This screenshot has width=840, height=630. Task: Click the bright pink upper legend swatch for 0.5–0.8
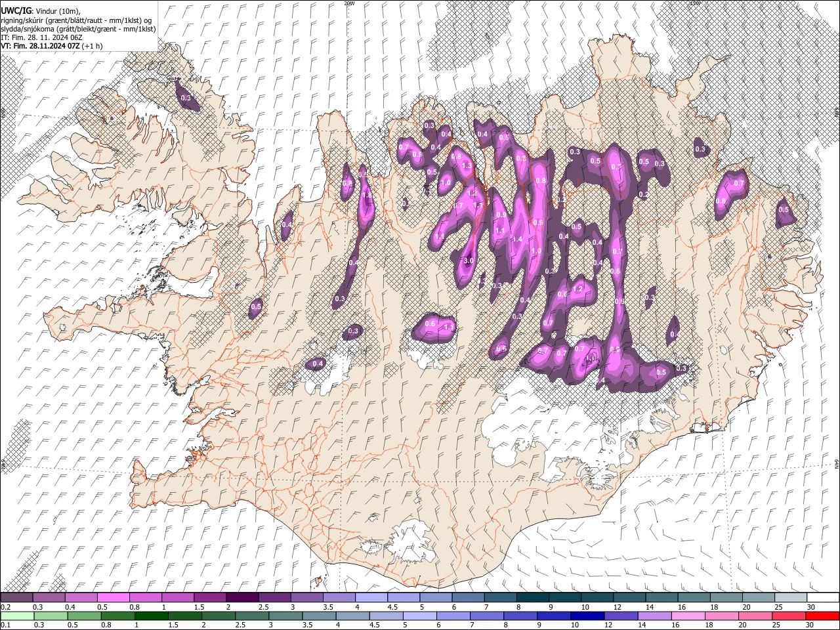[x=114, y=597]
